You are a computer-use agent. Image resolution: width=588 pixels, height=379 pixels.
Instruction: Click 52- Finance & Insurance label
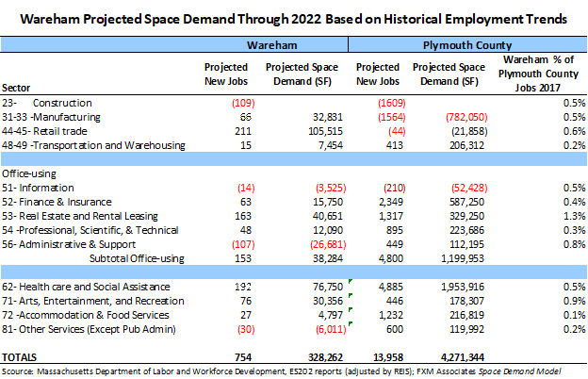point(57,202)
